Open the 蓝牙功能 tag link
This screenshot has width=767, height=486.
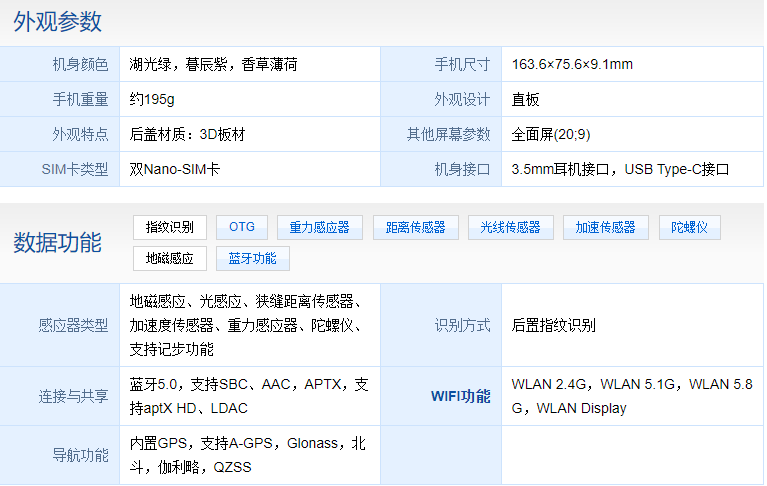point(252,258)
